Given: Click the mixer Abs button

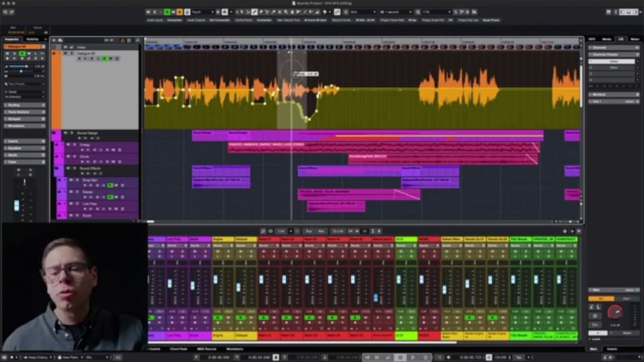Looking at the screenshot, I should [321, 231].
